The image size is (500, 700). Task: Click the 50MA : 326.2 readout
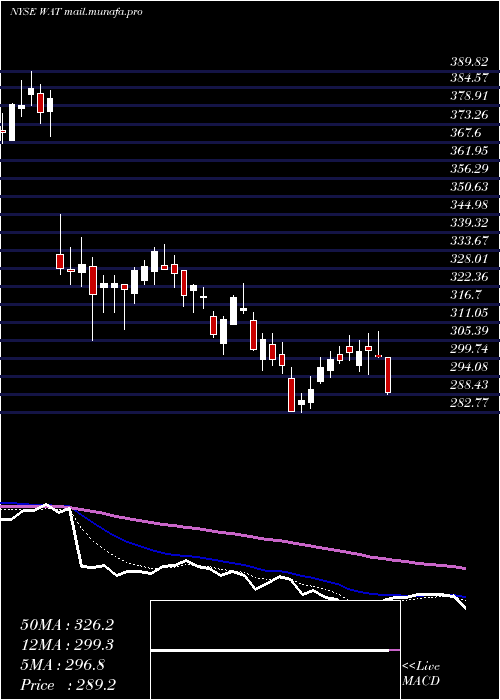click(x=67, y=625)
